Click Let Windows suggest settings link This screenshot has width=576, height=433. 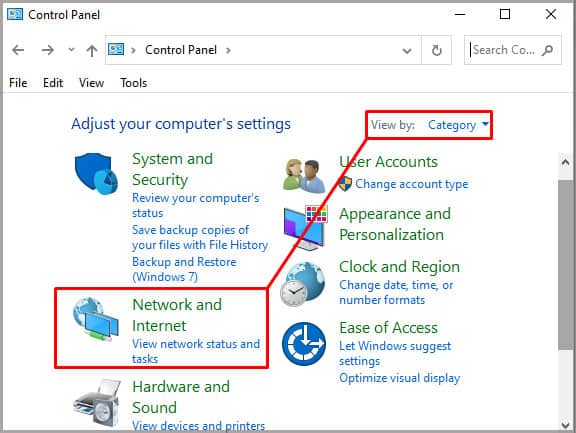(x=395, y=353)
